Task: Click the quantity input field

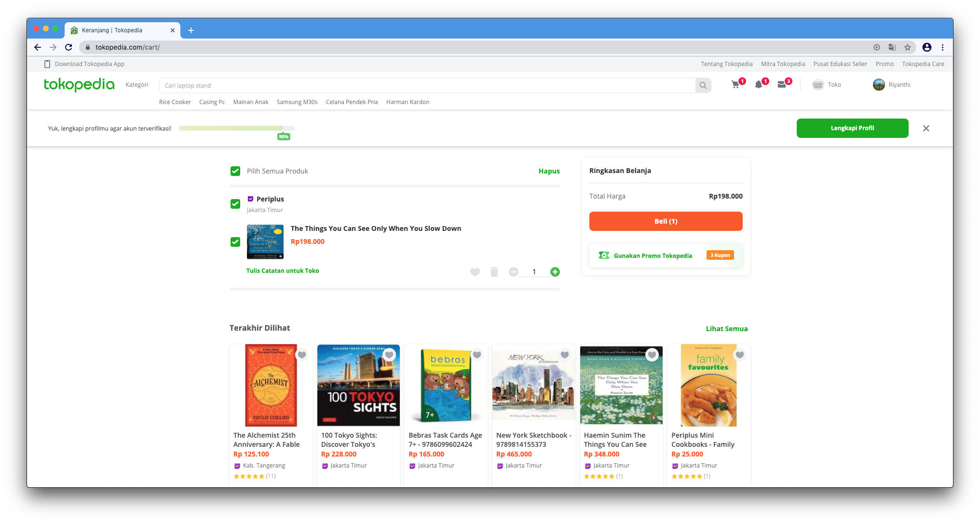Action: (534, 272)
